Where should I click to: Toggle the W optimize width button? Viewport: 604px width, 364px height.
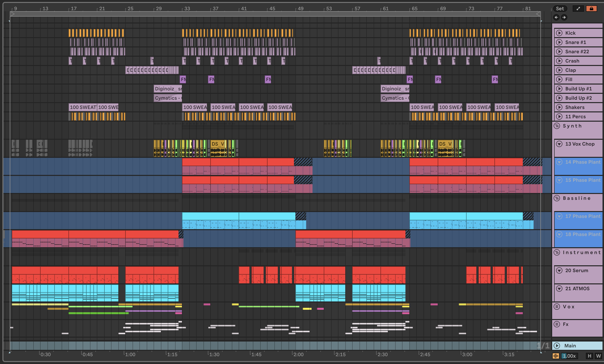point(598,356)
